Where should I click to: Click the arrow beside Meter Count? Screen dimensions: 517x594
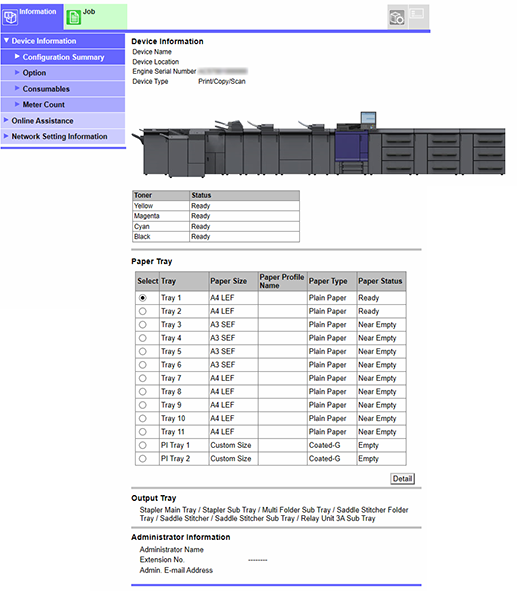point(17,104)
